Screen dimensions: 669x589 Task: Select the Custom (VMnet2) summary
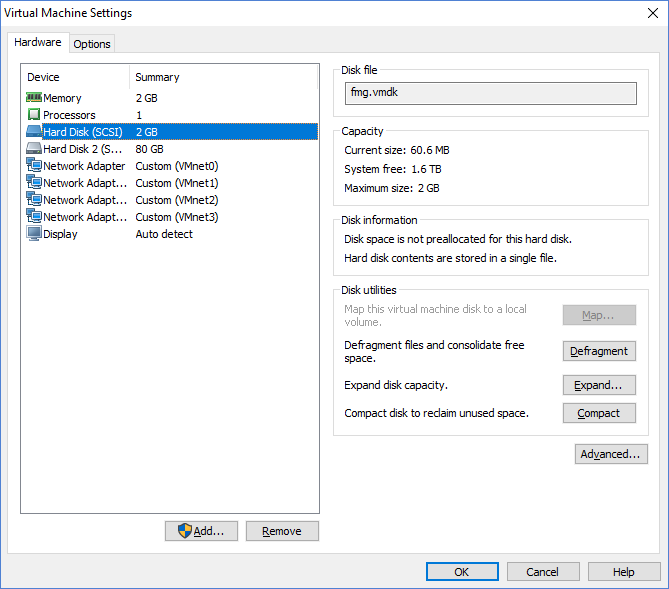tap(177, 200)
